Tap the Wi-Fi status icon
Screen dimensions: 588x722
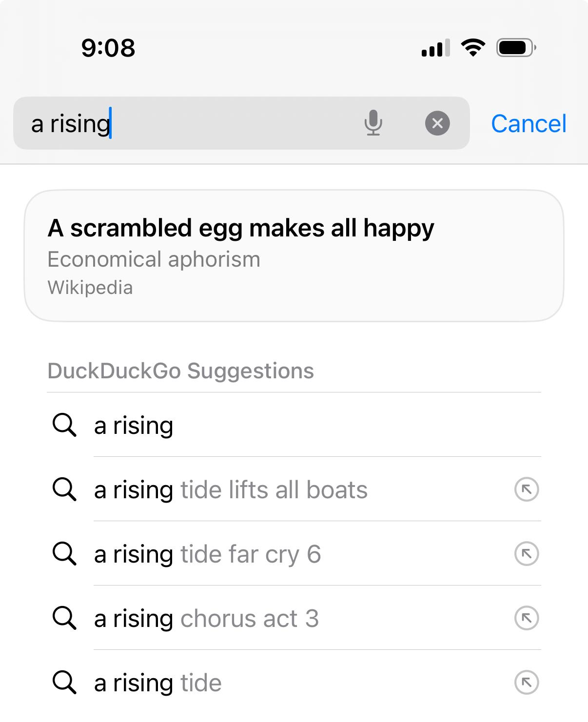coord(472,47)
